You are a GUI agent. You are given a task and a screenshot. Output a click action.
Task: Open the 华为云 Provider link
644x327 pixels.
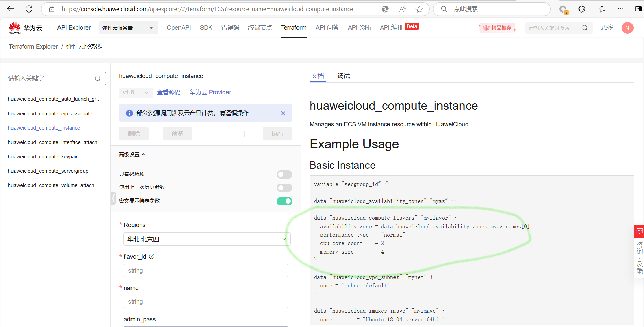210,92
